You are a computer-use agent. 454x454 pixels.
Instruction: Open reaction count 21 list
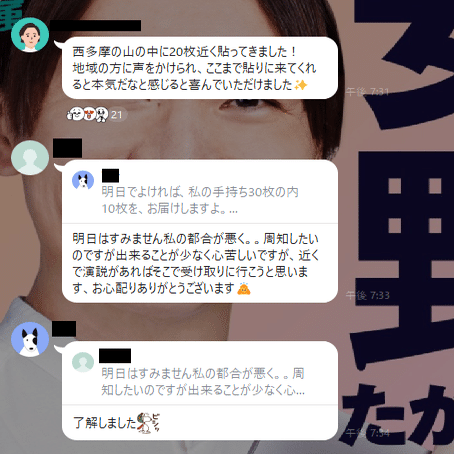pos(117,115)
